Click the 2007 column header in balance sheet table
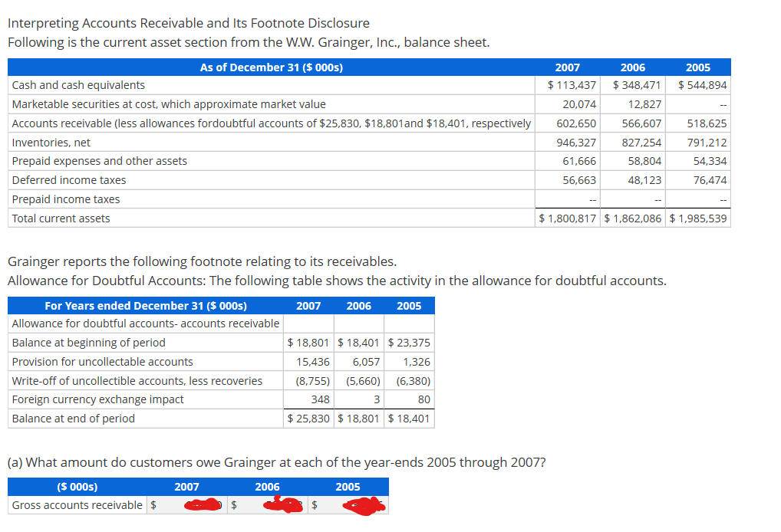The image size is (781, 532). [567, 67]
